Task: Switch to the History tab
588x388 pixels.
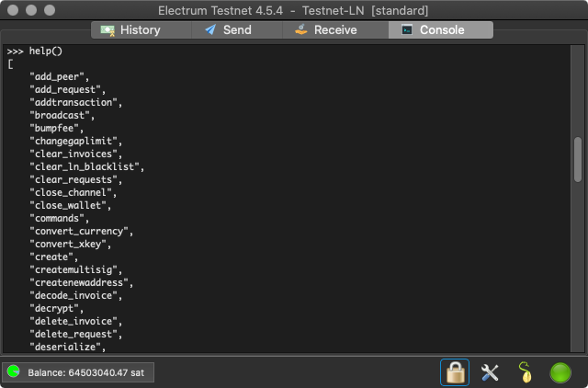Action: point(141,30)
